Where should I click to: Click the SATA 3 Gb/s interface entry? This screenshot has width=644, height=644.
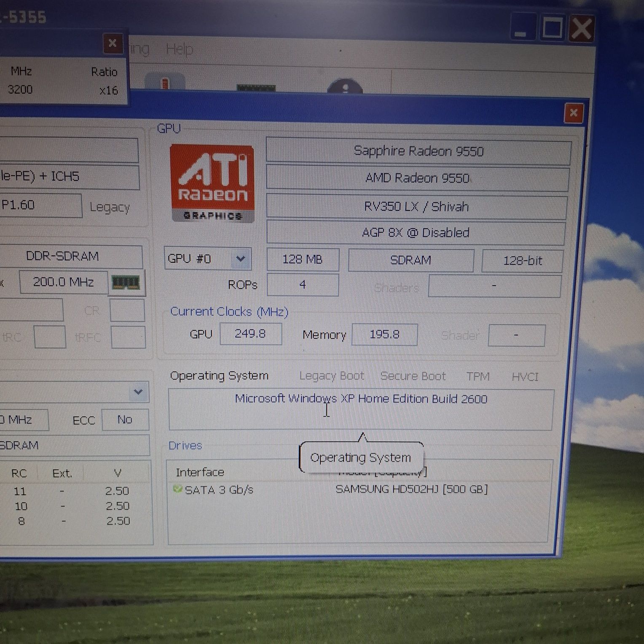pyautogui.click(x=219, y=490)
